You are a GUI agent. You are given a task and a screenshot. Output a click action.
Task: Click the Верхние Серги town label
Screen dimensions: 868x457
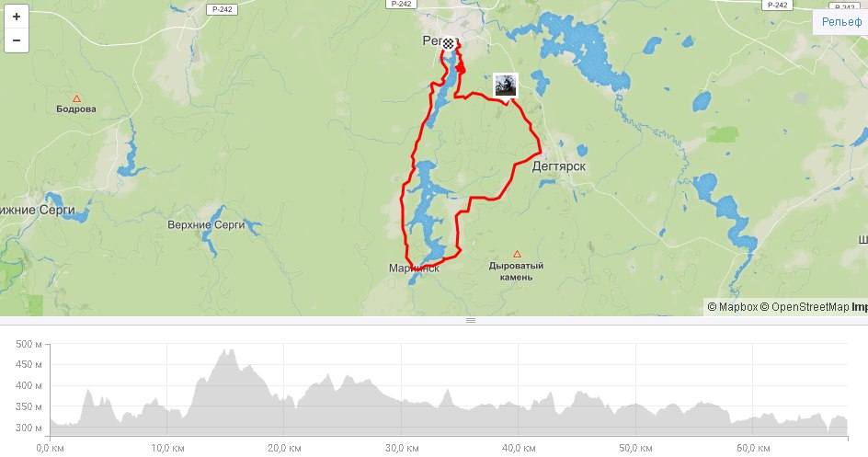[206, 225]
